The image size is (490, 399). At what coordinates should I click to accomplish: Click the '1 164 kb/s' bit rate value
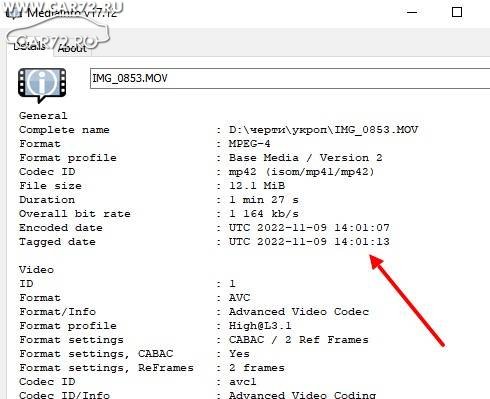tap(264, 214)
